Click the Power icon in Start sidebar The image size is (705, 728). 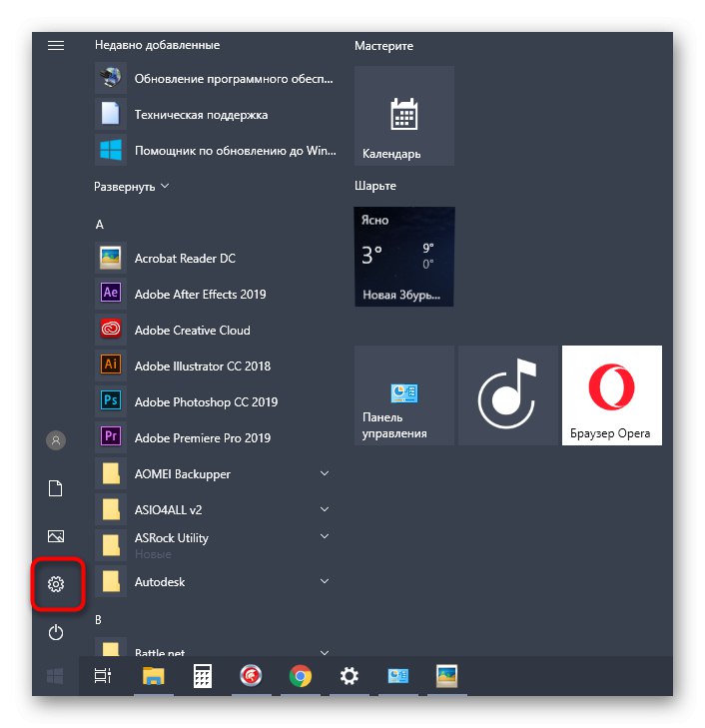[56, 632]
